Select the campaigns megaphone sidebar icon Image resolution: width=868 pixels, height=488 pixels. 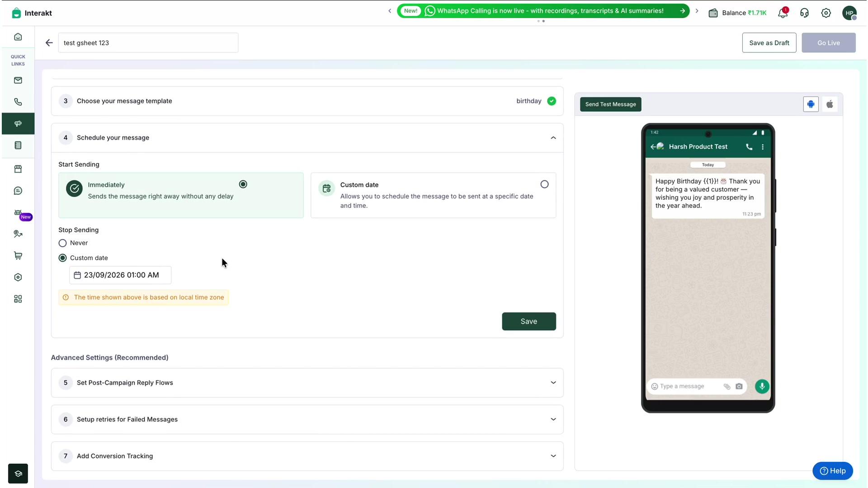click(x=18, y=124)
